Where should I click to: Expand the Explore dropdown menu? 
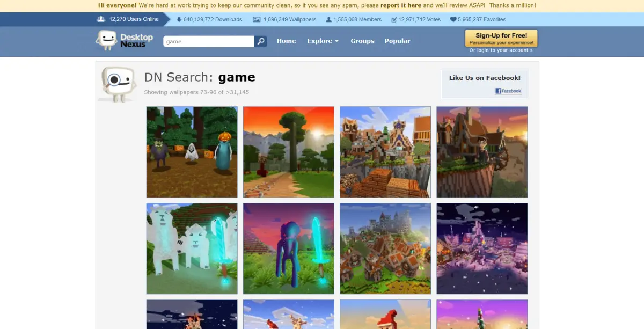[x=323, y=41]
